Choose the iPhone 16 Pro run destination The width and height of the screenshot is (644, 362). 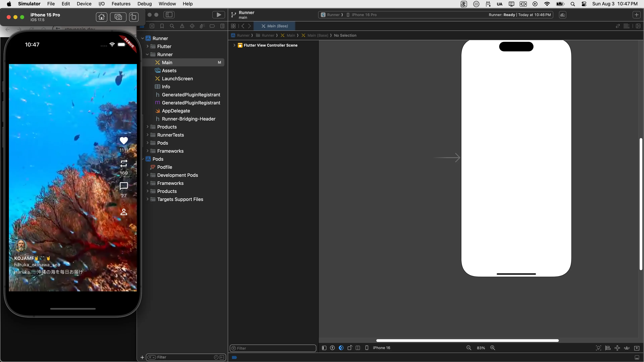pos(362,15)
